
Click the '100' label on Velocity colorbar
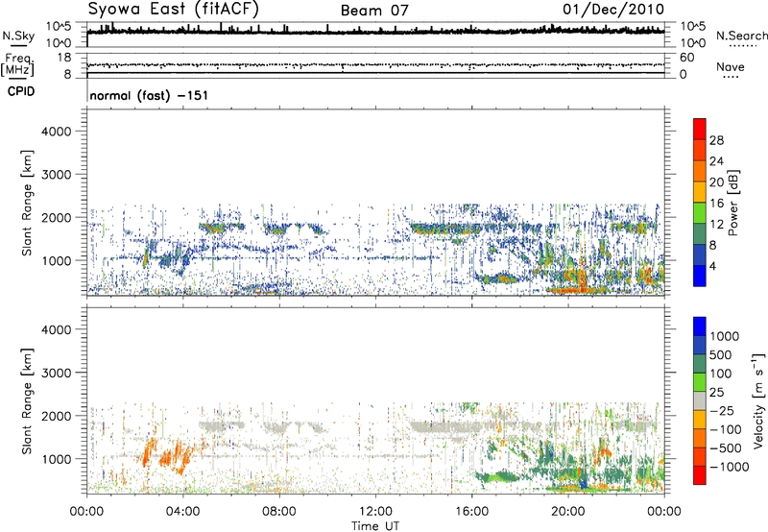[x=721, y=374]
